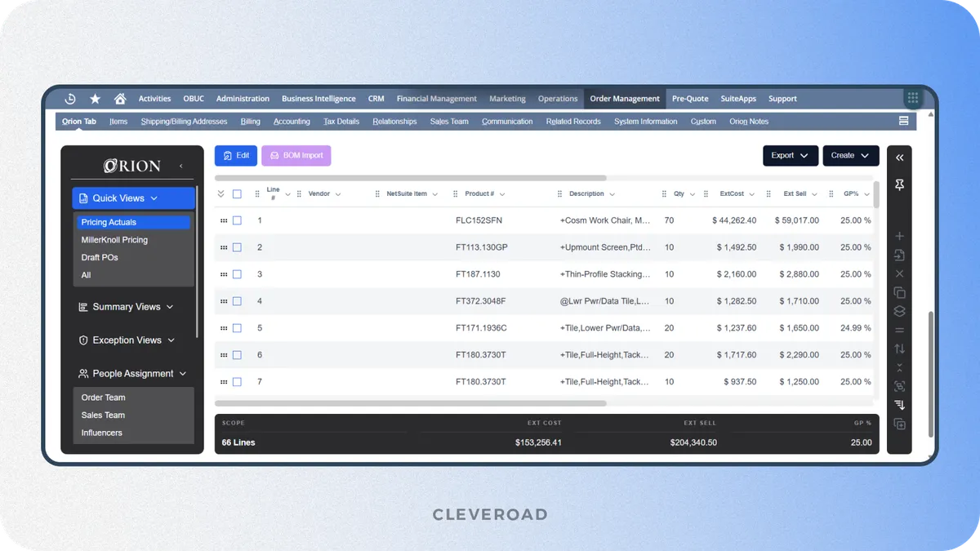Open the green apps grid icon
Image resolution: width=980 pixels, height=551 pixels.
[912, 98]
